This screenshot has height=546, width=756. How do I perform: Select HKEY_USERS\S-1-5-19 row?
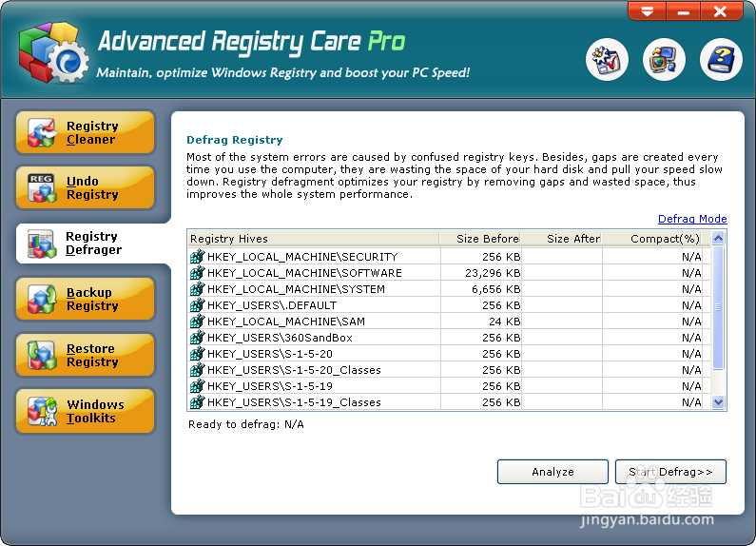[x=449, y=386]
